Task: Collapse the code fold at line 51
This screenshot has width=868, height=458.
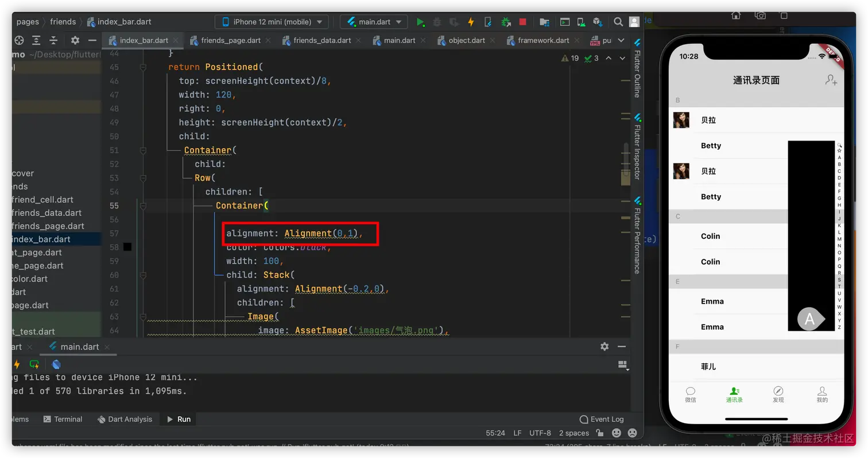Action: 143,150
